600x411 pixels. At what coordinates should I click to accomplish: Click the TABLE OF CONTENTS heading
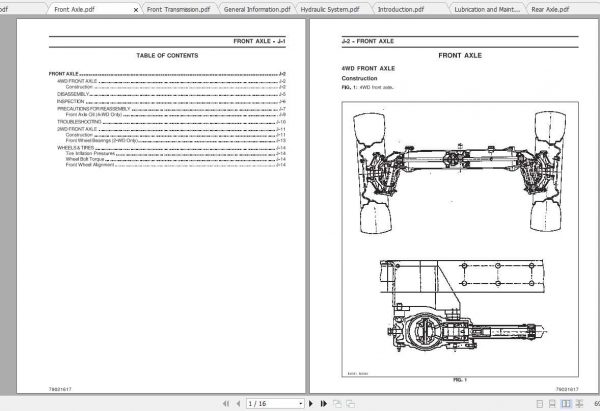(x=167, y=55)
